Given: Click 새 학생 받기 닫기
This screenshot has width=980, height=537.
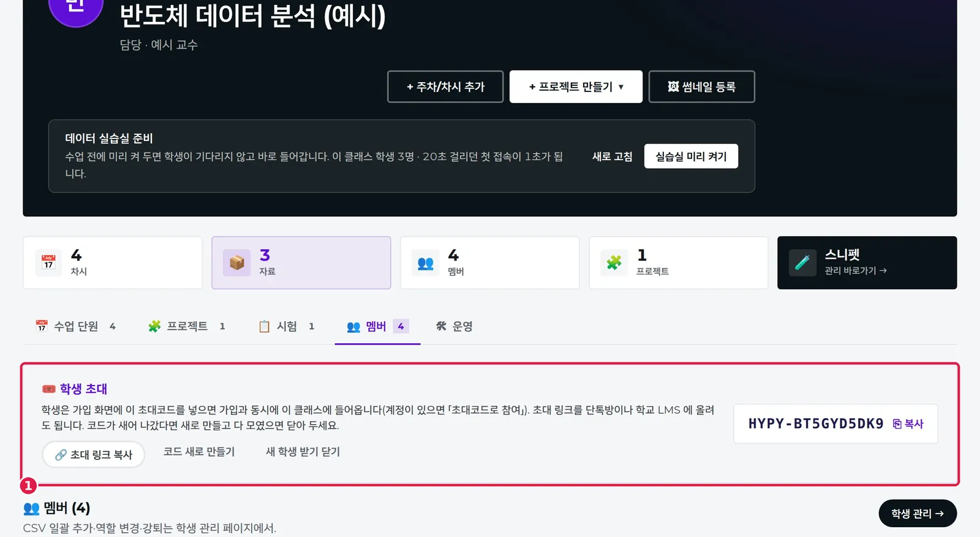Looking at the screenshot, I should pos(303,452).
